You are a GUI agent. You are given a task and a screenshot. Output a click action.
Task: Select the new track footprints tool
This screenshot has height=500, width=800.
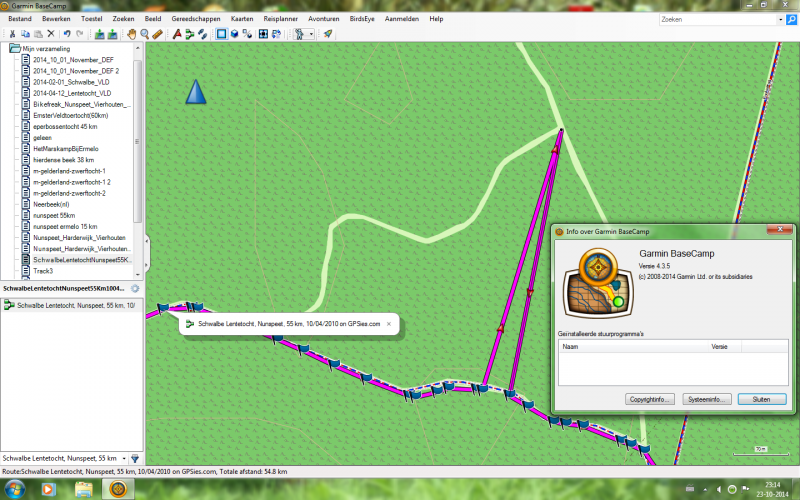[203, 34]
